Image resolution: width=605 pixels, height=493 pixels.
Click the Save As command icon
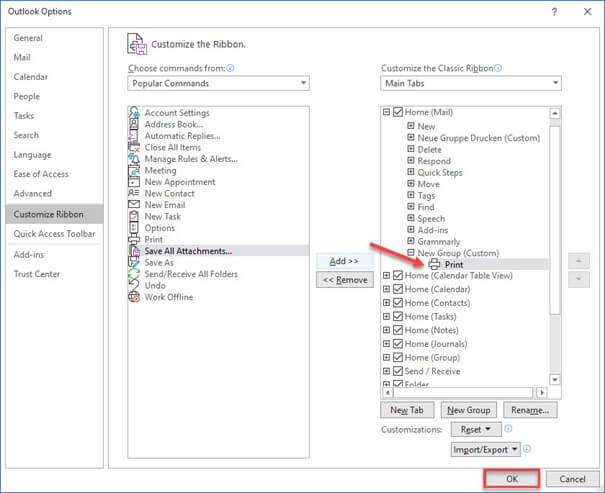(x=134, y=263)
